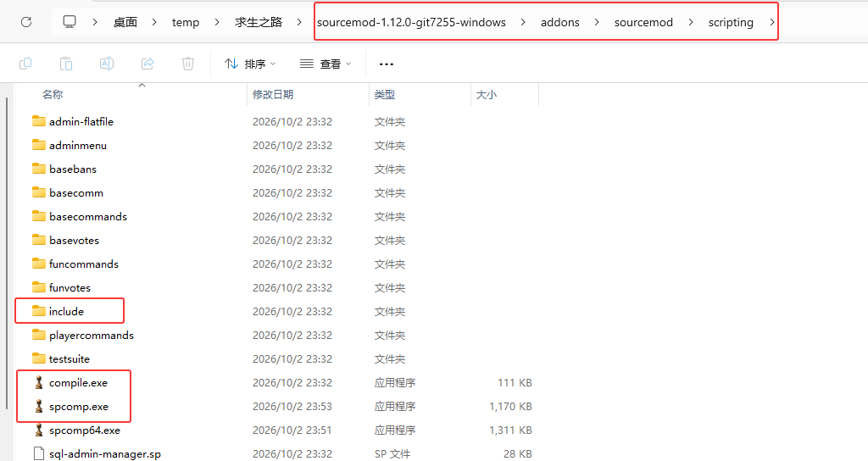The image size is (868, 461).
Task: Sort by the 类型 column header
Action: click(x=385, y=95)
